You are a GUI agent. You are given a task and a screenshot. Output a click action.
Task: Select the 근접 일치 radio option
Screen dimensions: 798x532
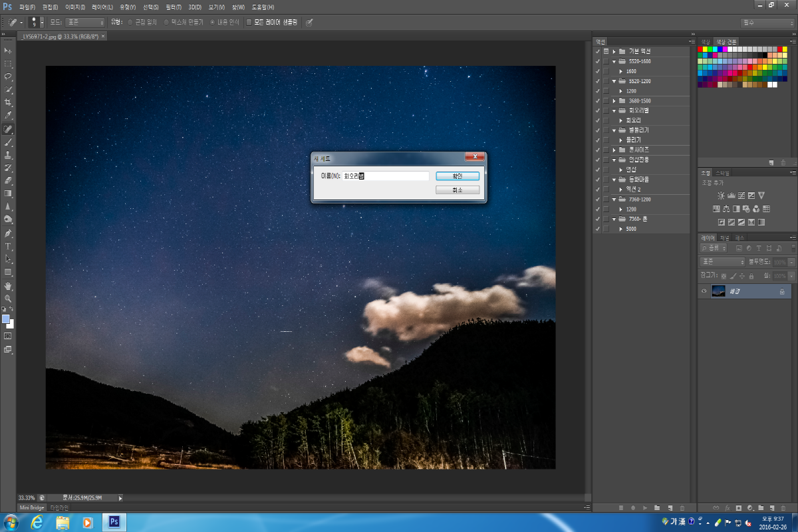pos(130,22)
